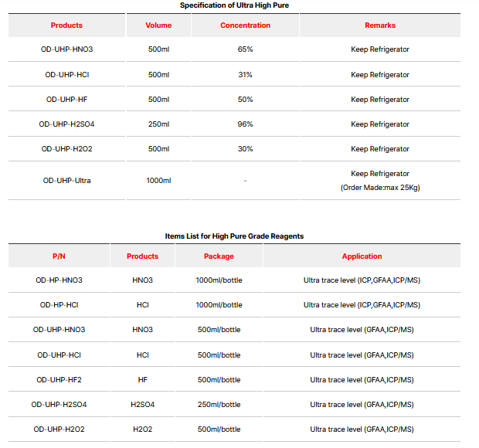The image size is (479, 448).
Task: Select the 50% concentration cell
Action: pyautogui.click(x=245, y=100)
